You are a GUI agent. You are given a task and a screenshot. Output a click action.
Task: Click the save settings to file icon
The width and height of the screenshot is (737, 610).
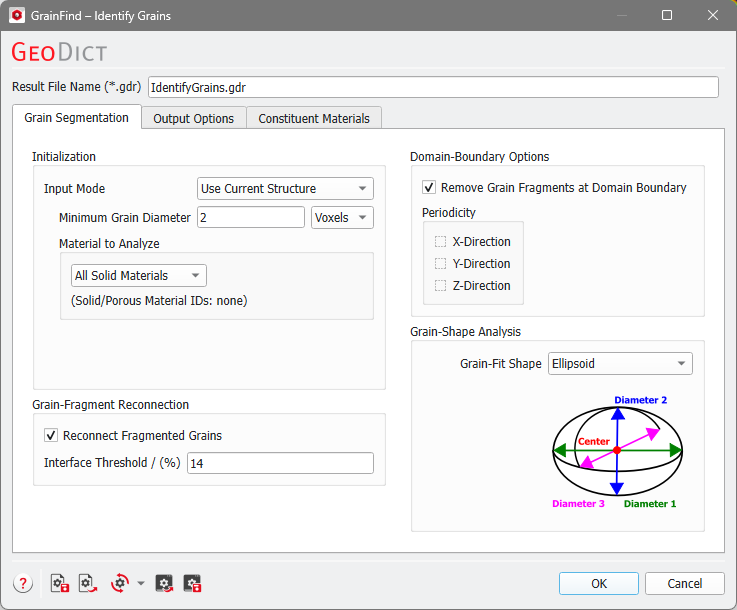pos(60,584)
